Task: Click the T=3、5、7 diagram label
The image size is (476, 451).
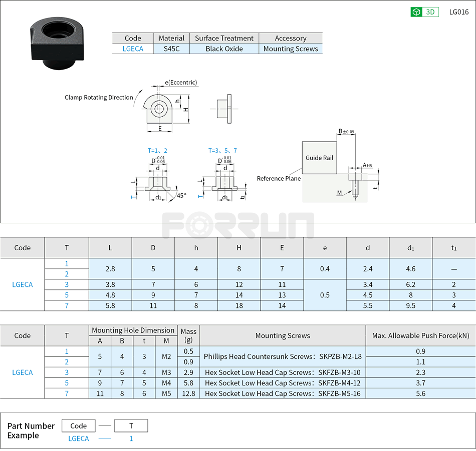Action: tap(222, 151)
